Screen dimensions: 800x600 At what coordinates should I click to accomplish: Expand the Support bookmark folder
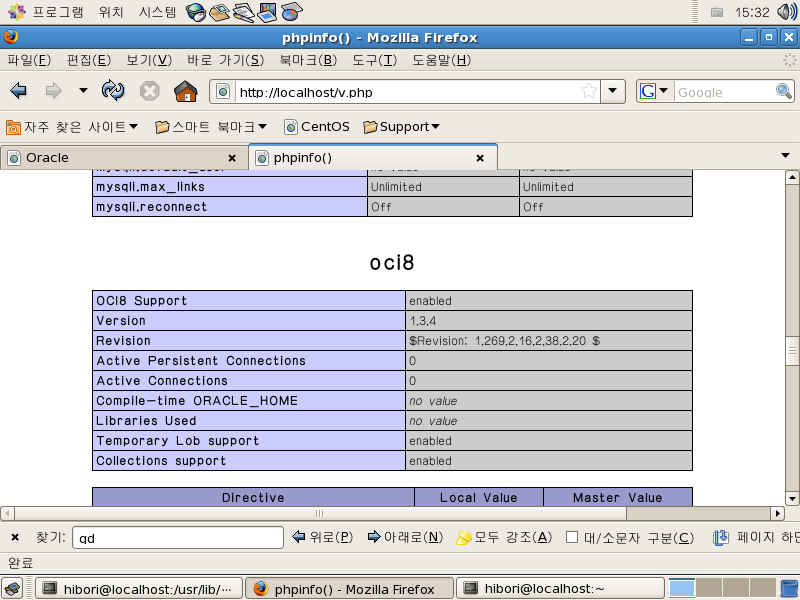pos(402,127)
